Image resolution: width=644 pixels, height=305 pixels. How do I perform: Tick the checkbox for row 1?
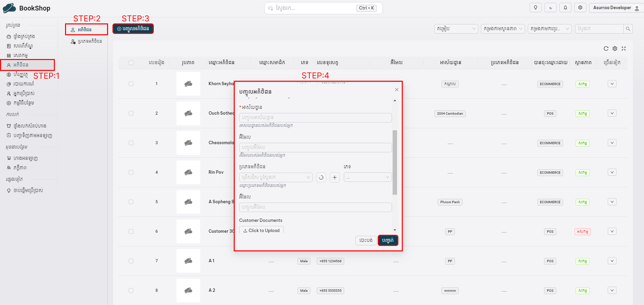pos(131,84)
